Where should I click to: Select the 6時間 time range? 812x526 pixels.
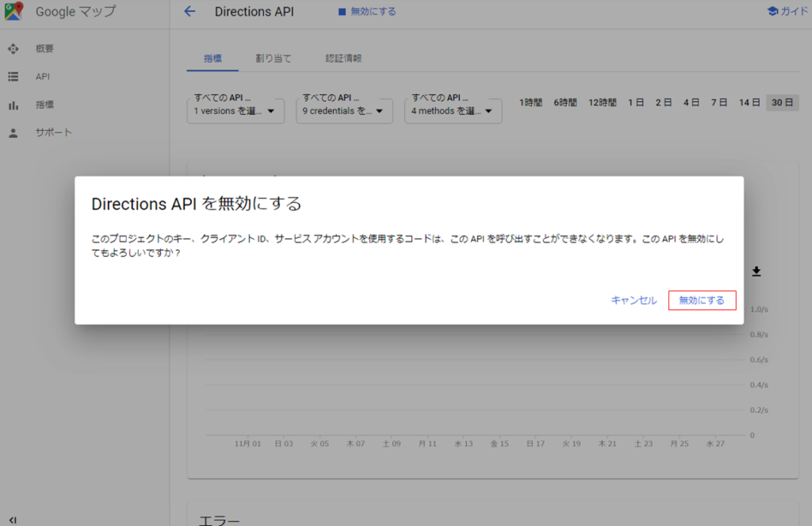(565, 102)
